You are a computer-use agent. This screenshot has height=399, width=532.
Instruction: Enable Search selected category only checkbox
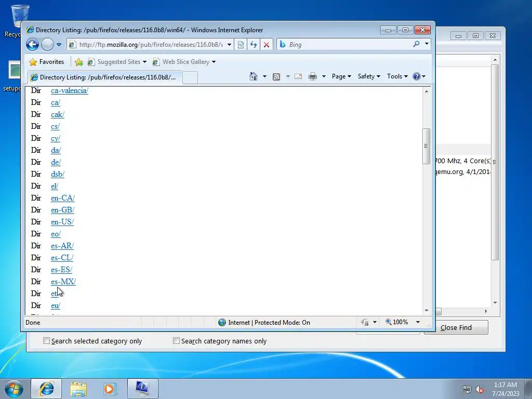[x=46, y=341]
